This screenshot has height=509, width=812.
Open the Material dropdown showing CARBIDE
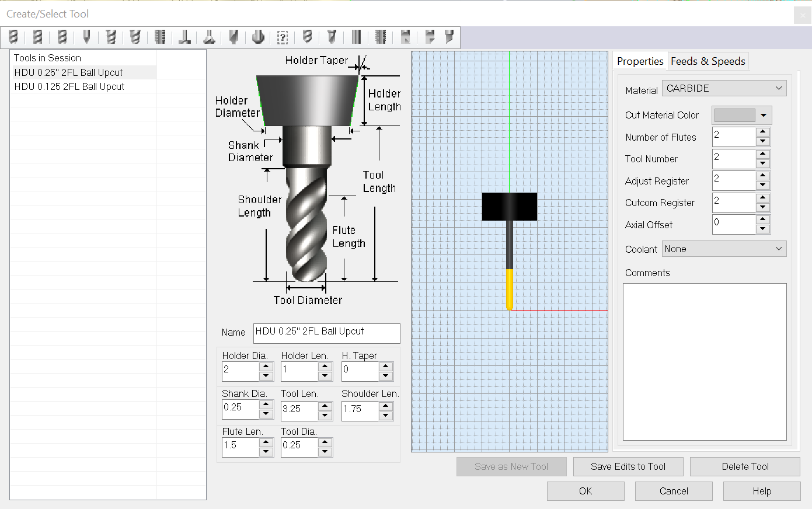pyautogui.click(x=724, y=88)
